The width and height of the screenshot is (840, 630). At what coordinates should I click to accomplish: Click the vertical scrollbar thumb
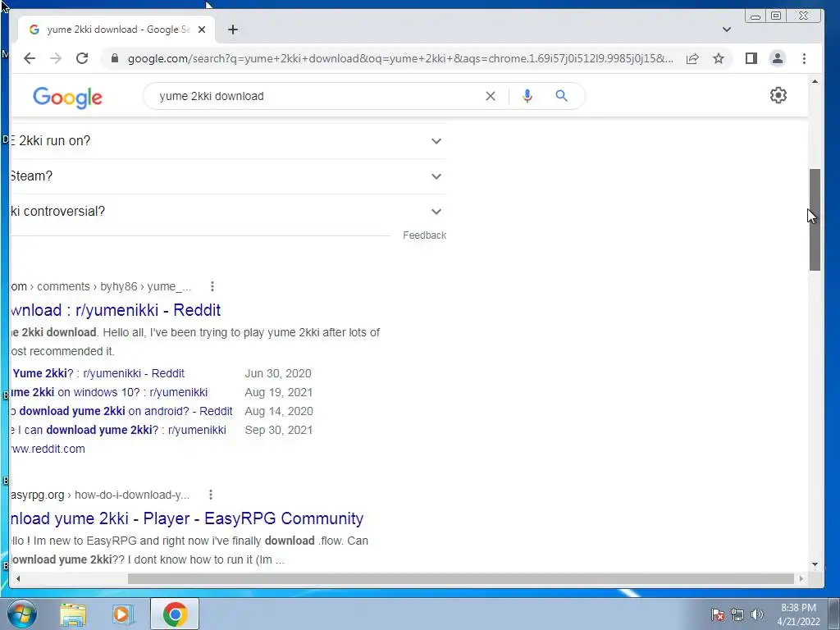pos(815,220)
